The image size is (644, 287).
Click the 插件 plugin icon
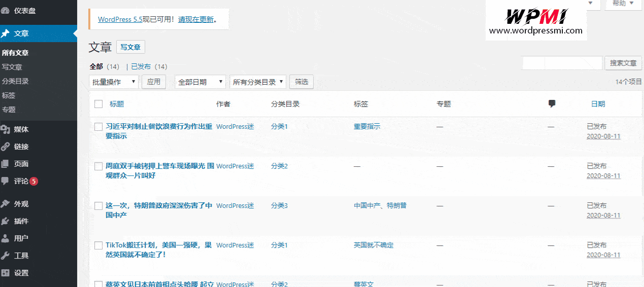[6, 221]
